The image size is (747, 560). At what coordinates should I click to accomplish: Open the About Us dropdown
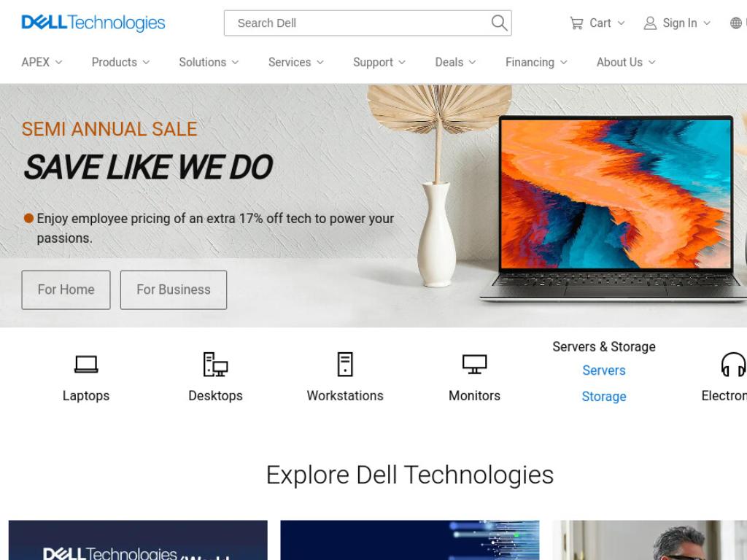[x=626, y=63]
